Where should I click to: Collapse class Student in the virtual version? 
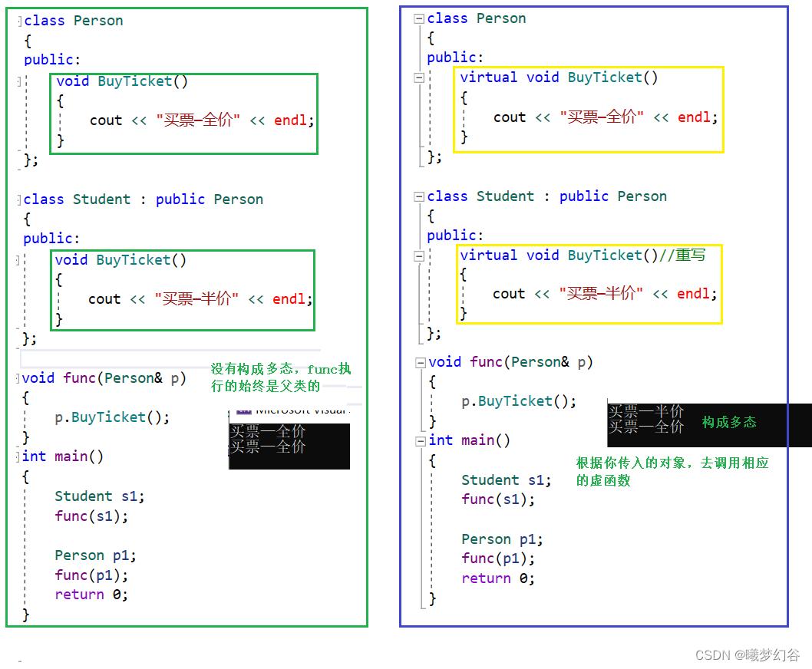coord(419,196)
